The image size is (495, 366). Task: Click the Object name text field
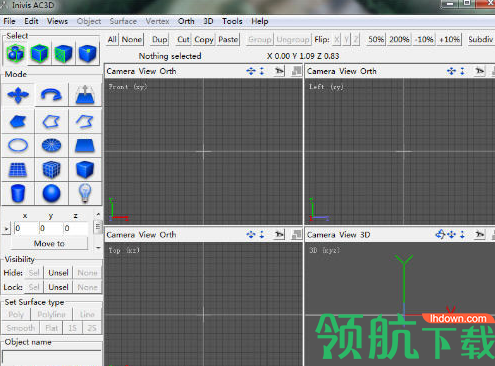pos(52,357)
